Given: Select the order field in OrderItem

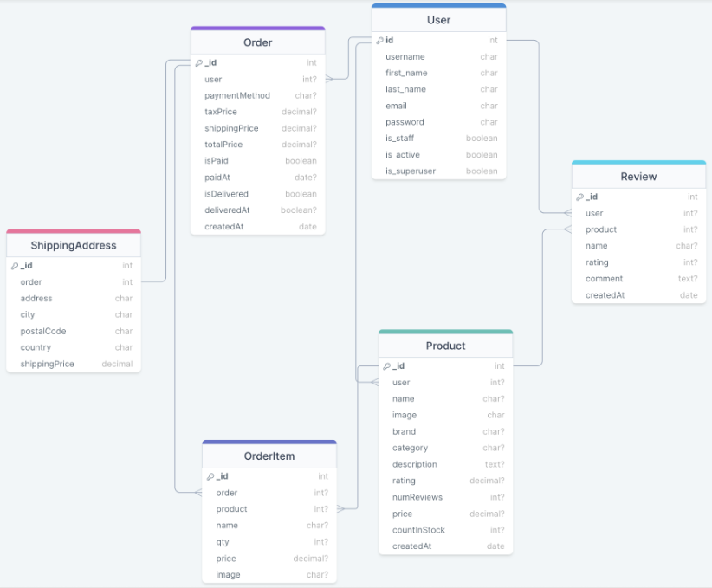Looking at the screenshot, I should coord(269,493).
